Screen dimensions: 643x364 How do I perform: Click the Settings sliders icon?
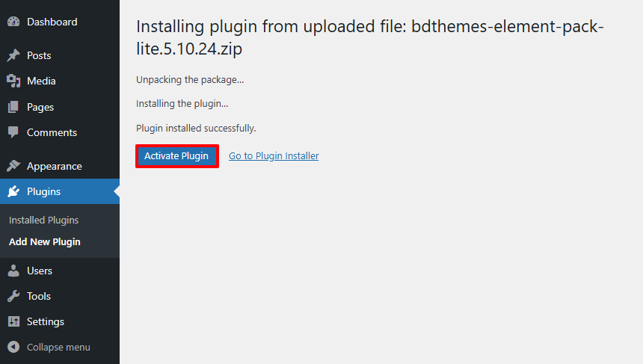click(x=13, y=321)
